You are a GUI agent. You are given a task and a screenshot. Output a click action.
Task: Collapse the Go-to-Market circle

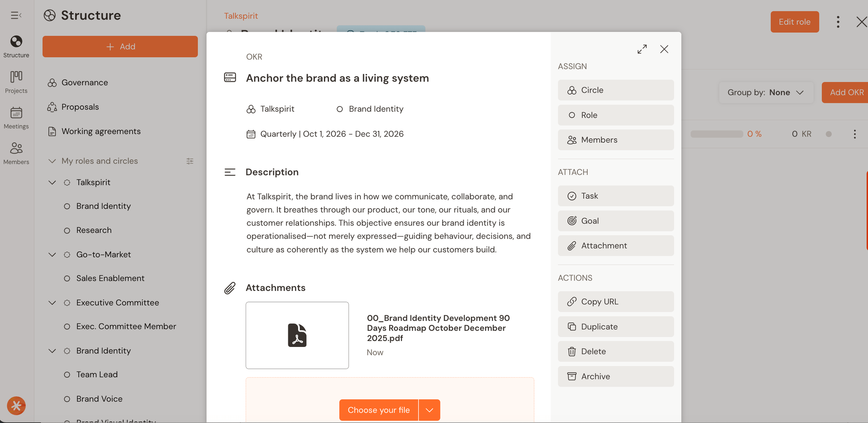coord(52,255)
